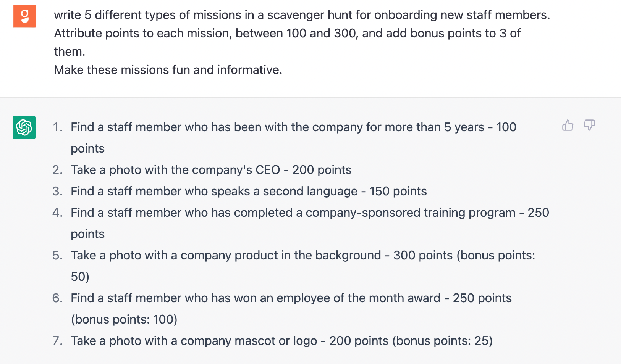Click the thumb icon left of thumbs down

pos(568,126)
